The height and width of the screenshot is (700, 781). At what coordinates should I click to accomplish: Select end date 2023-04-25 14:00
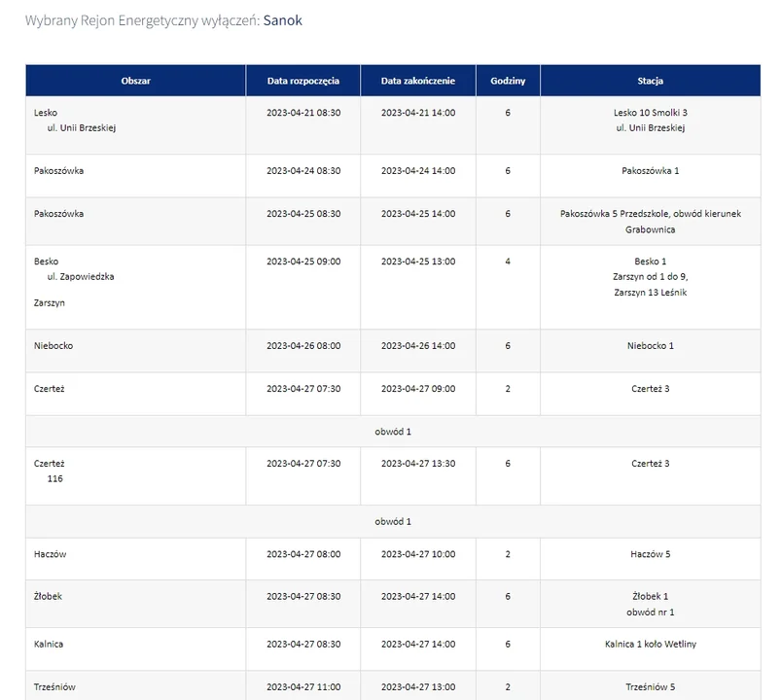pyautogui.click(x=418, y=214)
